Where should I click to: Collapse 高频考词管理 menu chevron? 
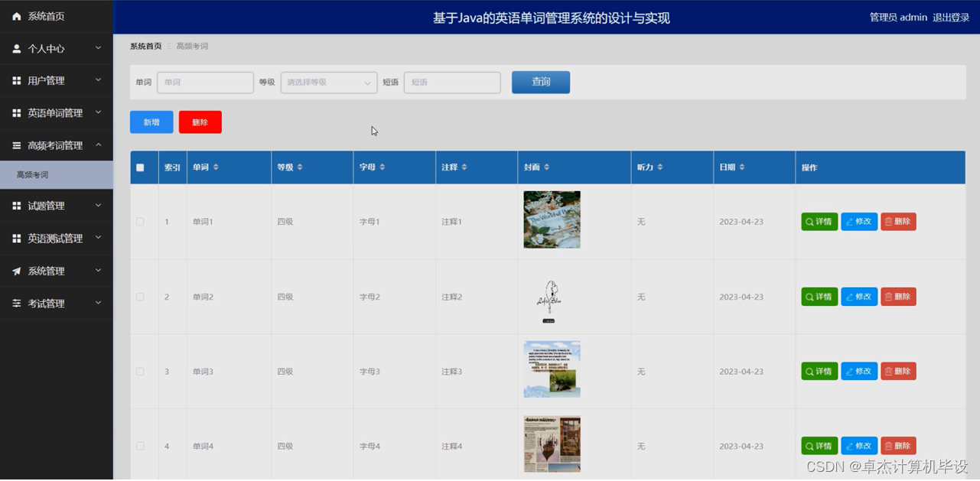click(x=98, y=145)
